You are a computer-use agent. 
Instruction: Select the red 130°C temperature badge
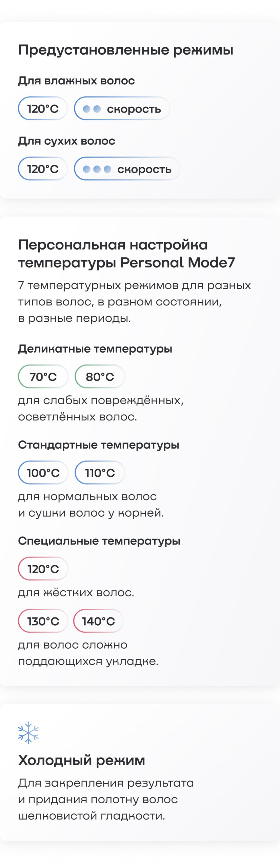pyautogui.click(x=43, y=621)
